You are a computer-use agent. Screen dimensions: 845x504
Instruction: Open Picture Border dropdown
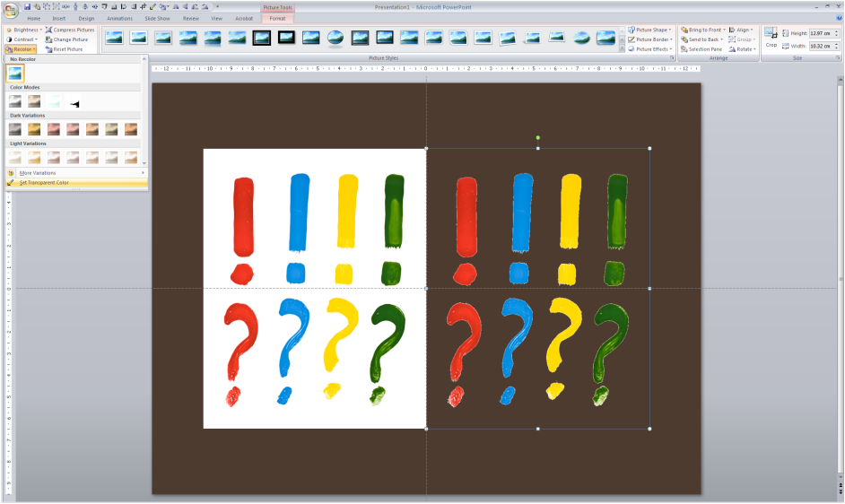point(650,39)
